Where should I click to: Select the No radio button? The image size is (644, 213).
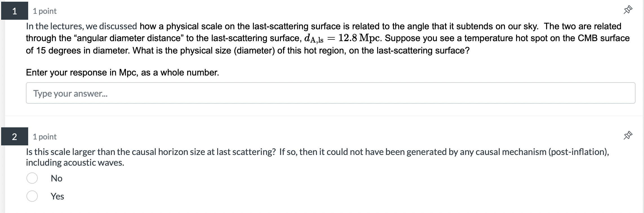(x=32, y=178)
